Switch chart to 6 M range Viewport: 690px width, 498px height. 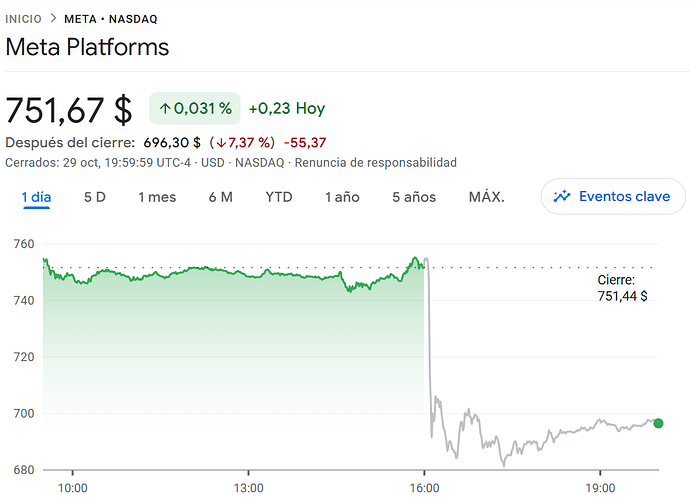220,197
